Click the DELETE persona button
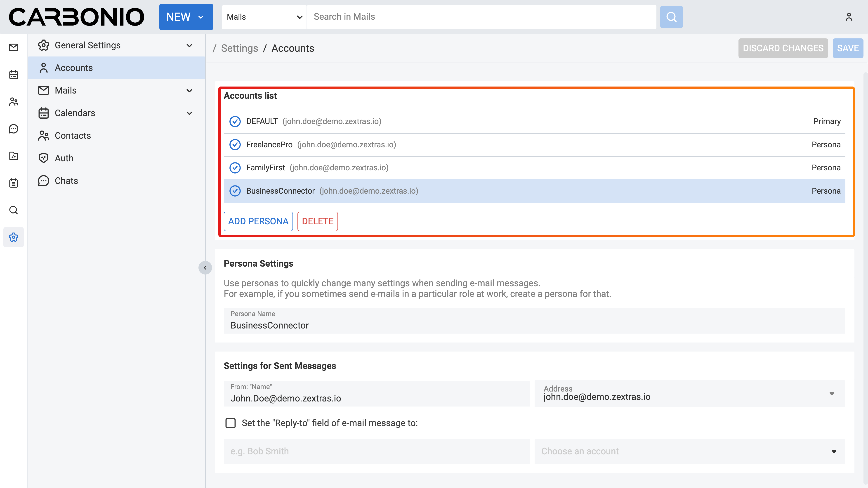The height and width of the screenshot is (488, 868). pyautogui.click(x=317, y=221)
